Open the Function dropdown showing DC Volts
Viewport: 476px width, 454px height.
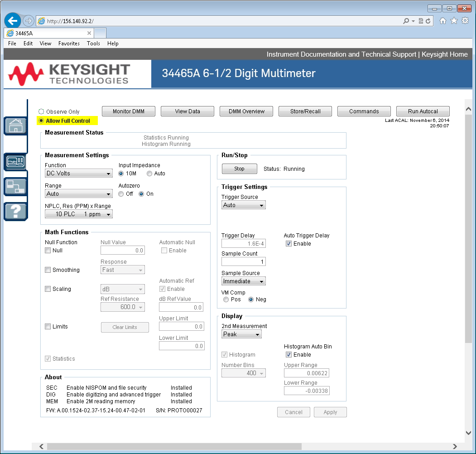(79, 174)
